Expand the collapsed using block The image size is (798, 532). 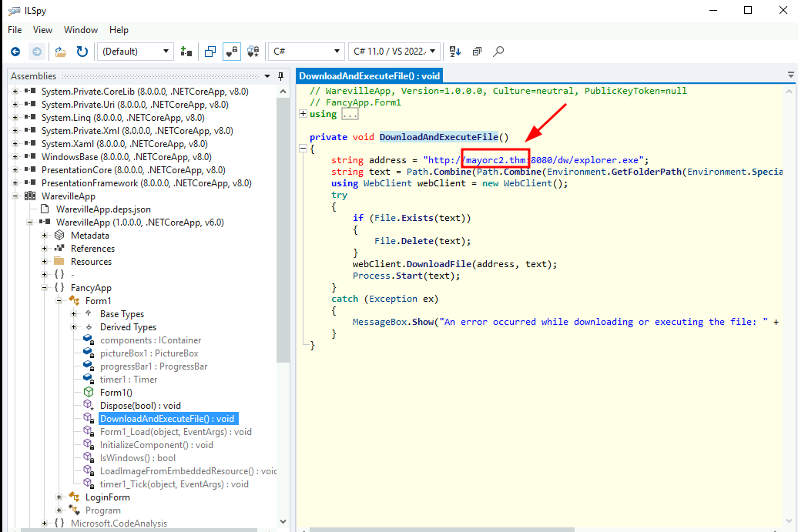pos(303,114)
